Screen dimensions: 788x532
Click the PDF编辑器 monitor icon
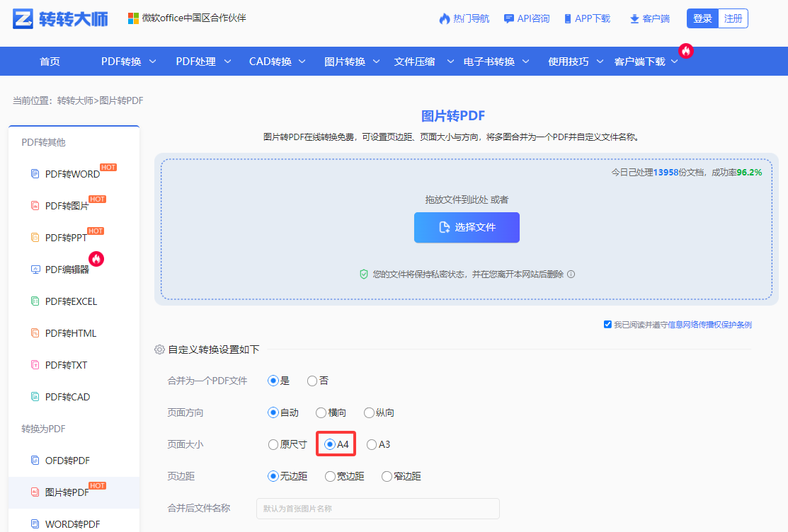(35, 270)
